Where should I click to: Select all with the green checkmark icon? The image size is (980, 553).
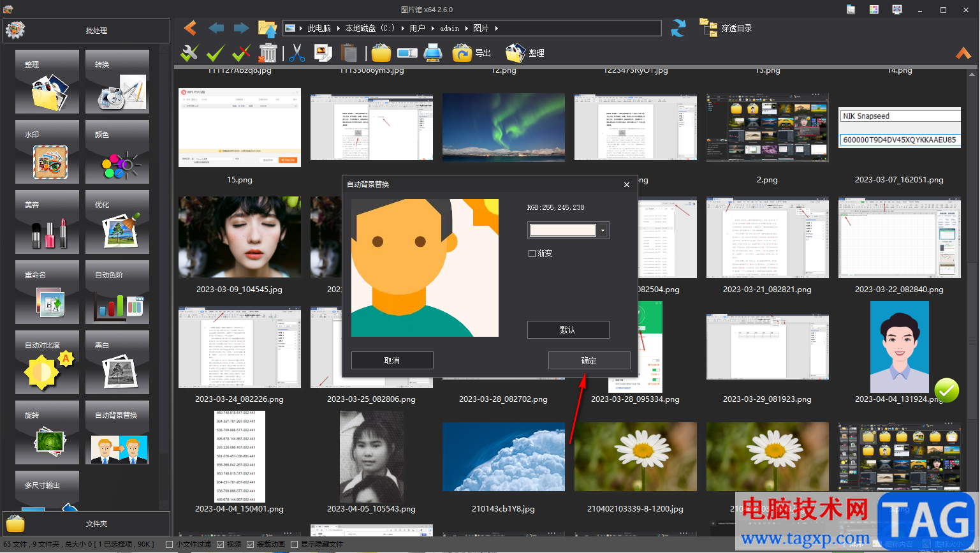[x=216, y=53]
